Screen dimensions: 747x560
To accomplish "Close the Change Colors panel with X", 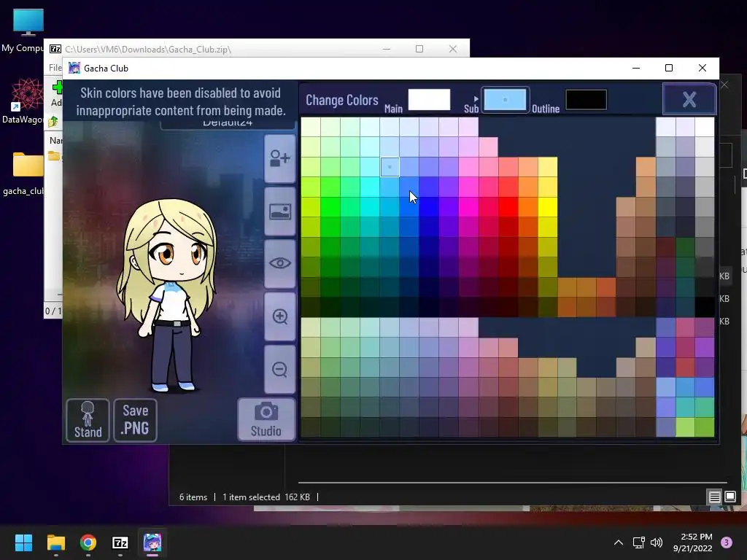I will tap(689, 99).
